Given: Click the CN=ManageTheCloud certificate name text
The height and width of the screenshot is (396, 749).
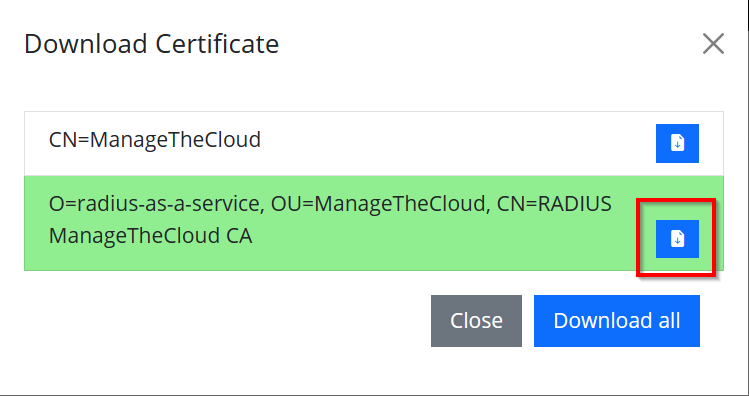Looking at the screenshot, I should coord(155,140).
